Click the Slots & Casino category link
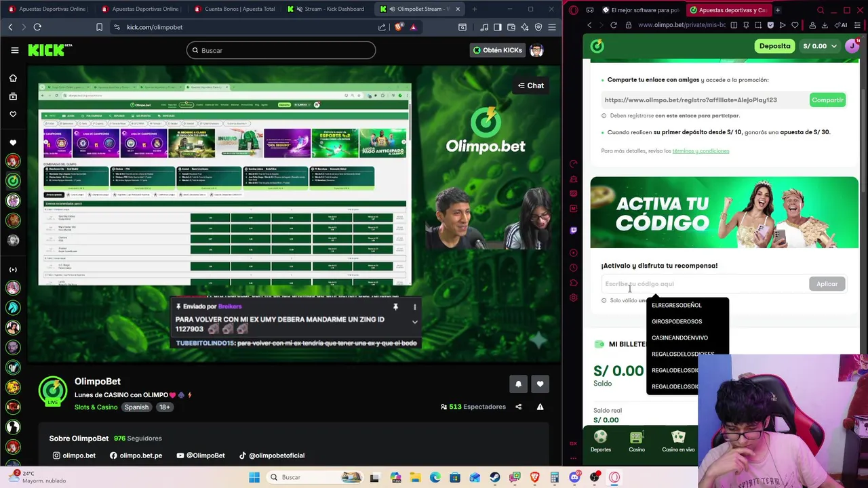The image size is (868, 488). 96,407
